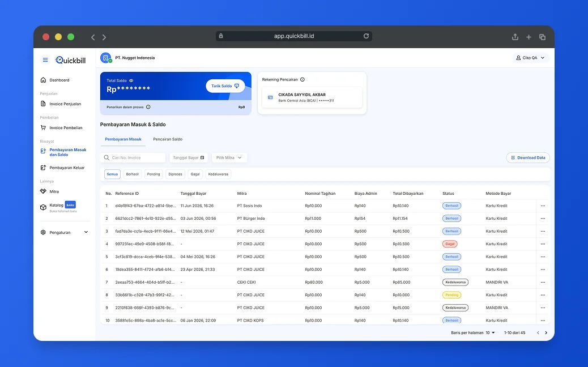Click the PT. Nugget Indonesia company avatar
The image size is (588, 367).
pos(106,58)
